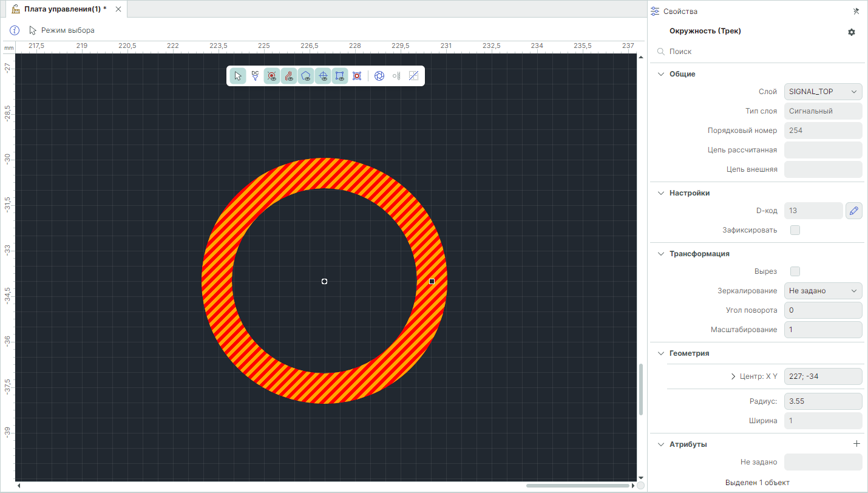The width and height of the screenshot is (868, 493).
Task: Click the pin icon in Свойства panel header
Action: pyautogui.click(x=856, y=12)
